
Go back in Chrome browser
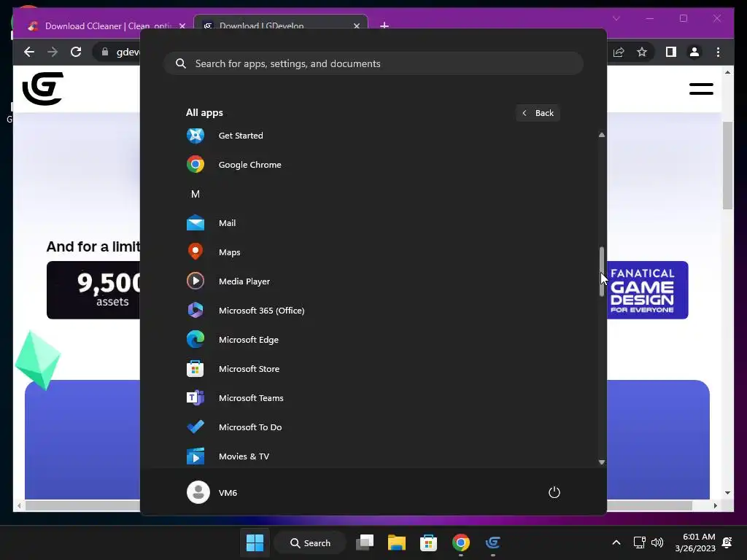click(29, 52)
